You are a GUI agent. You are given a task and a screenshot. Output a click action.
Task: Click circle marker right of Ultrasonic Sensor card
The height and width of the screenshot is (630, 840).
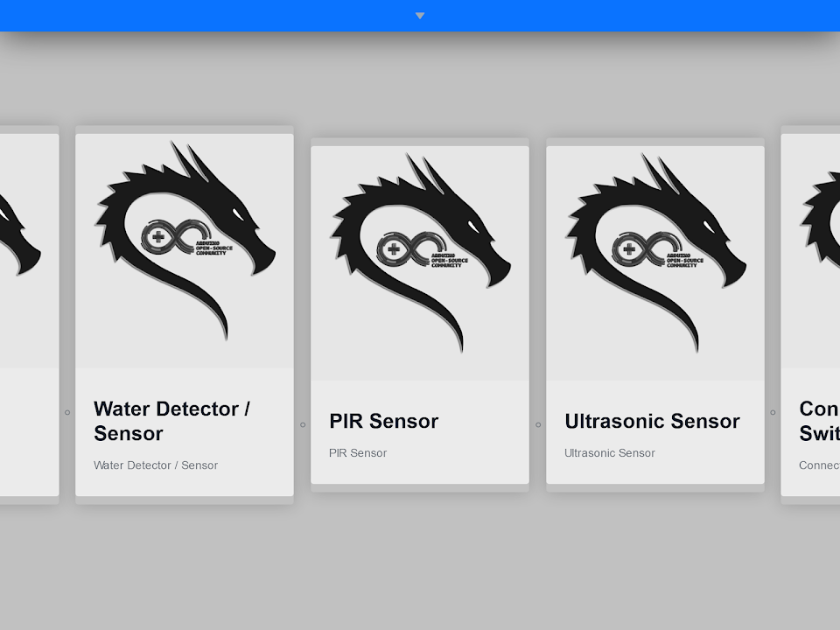pyautogui.click(x=773, y=412)
